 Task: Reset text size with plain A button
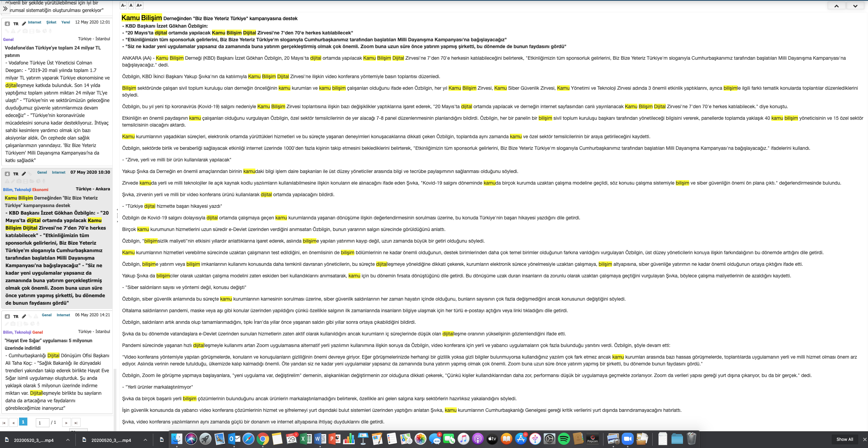click(131, 5)
